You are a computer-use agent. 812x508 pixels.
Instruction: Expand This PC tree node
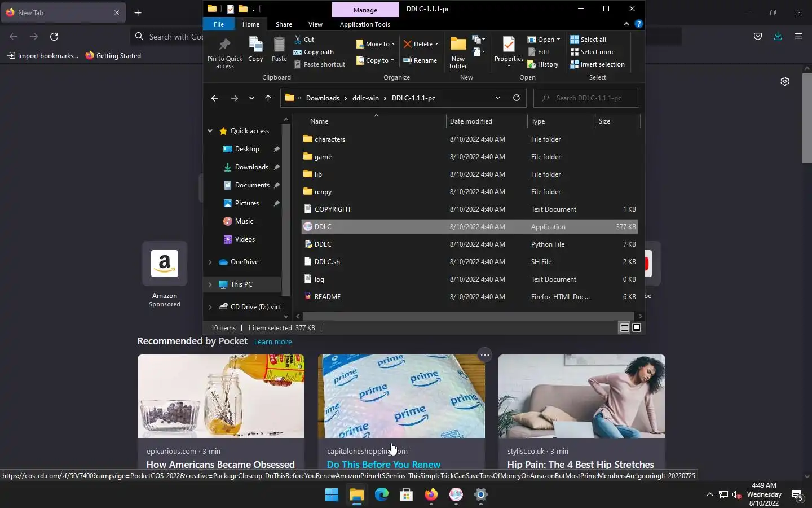point(210,284)
